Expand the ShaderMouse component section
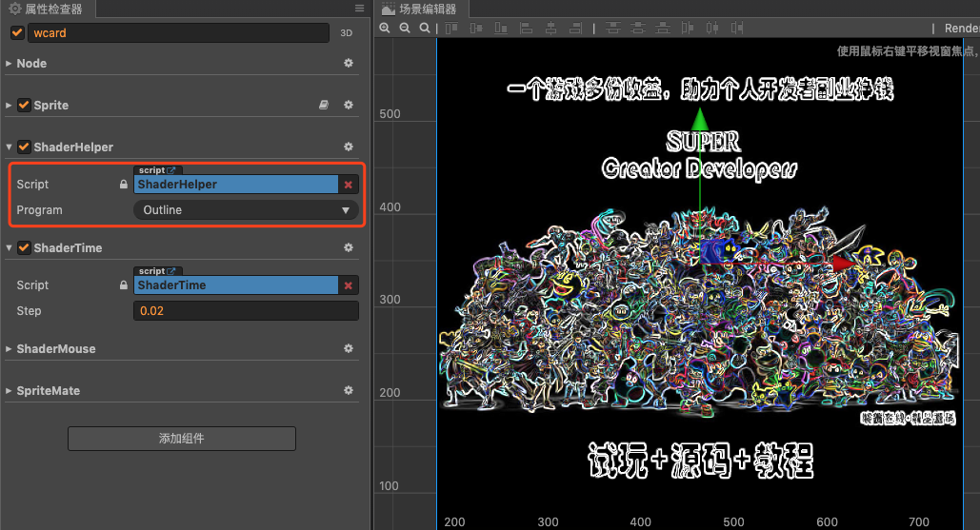The image size is (980, 530). point(9,349)
